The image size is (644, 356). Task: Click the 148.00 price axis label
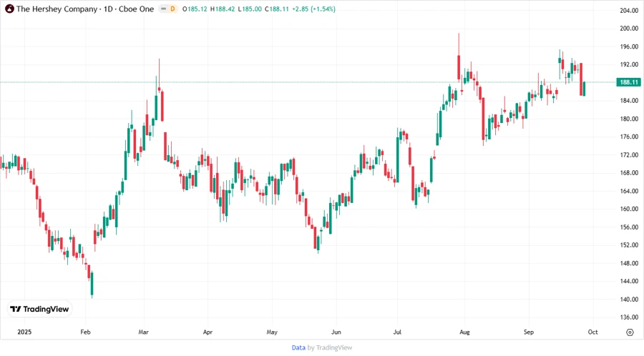point(629,263)
